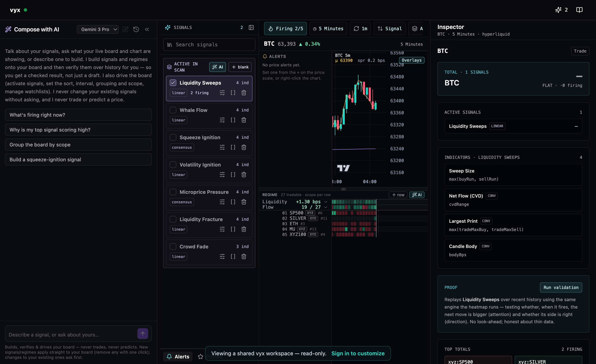The image size is (596, 364).
Task: Click Sign in to customize link
Action: pyautogui.click(x=358, y=353)
